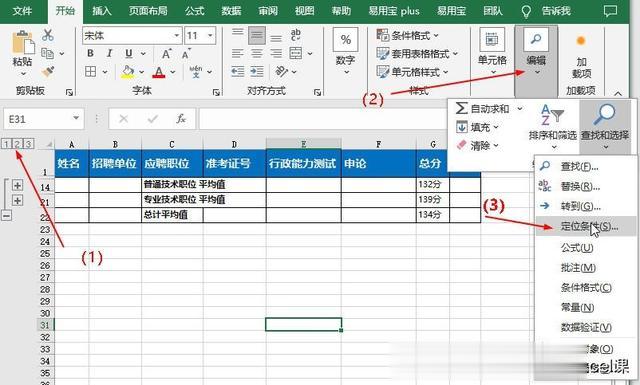Click the Sort and Filter icon
640x385 pixels.
[552, 115]
